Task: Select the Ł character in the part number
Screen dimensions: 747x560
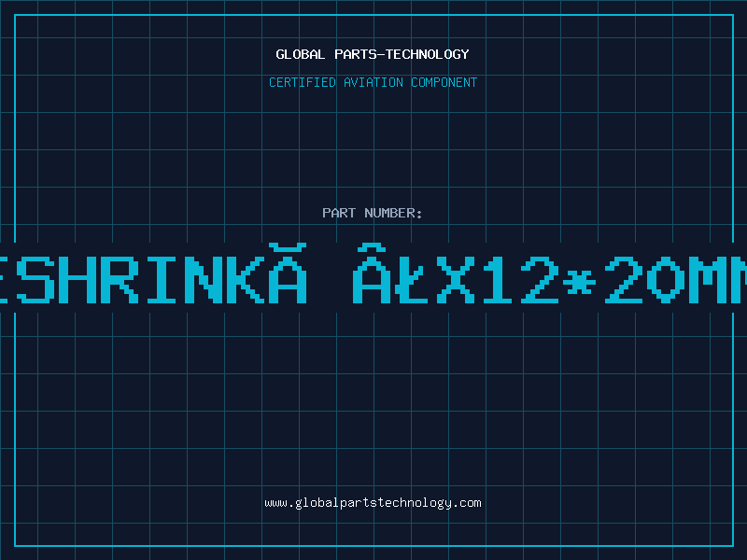Action: tap(414, 279)
